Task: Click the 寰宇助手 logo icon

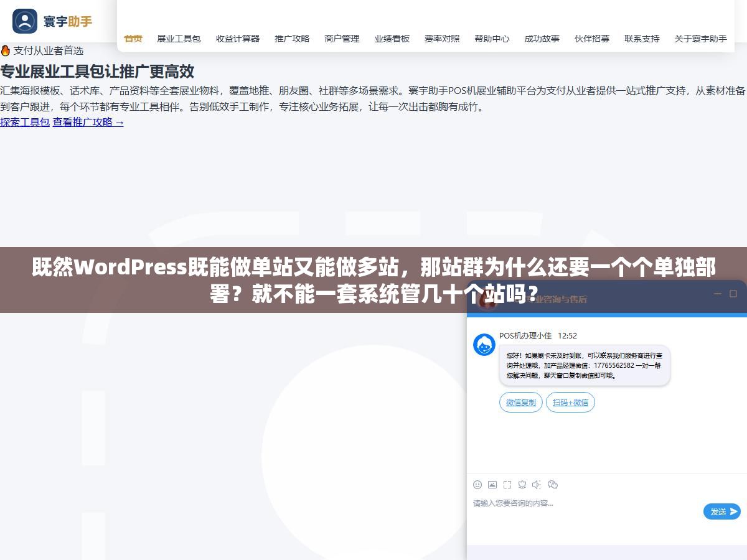Action: [25, 21]
